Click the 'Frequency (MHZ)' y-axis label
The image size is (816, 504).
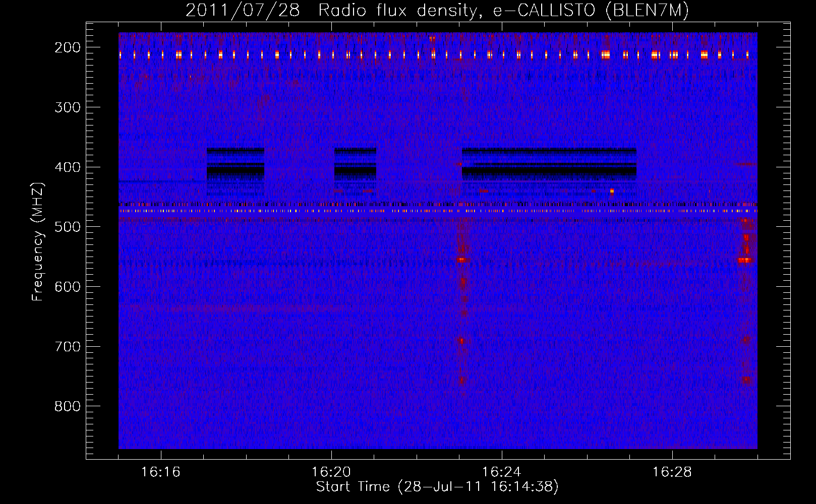point(38,242)
